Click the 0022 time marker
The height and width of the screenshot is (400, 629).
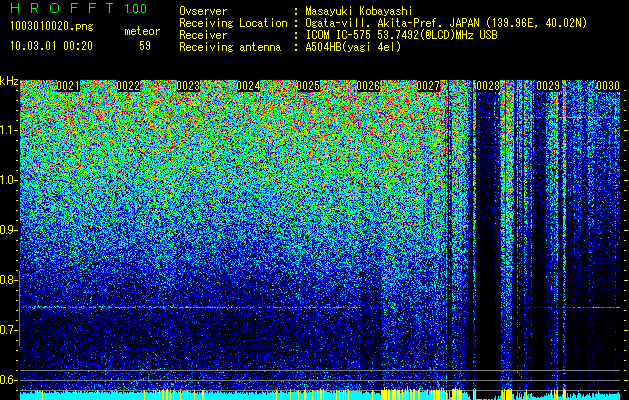(128, 86)
